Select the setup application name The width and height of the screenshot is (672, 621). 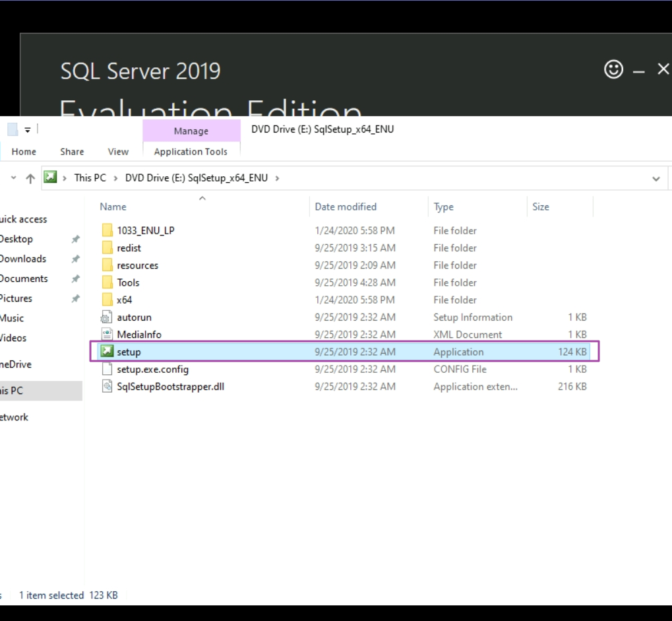pos(129,352)
